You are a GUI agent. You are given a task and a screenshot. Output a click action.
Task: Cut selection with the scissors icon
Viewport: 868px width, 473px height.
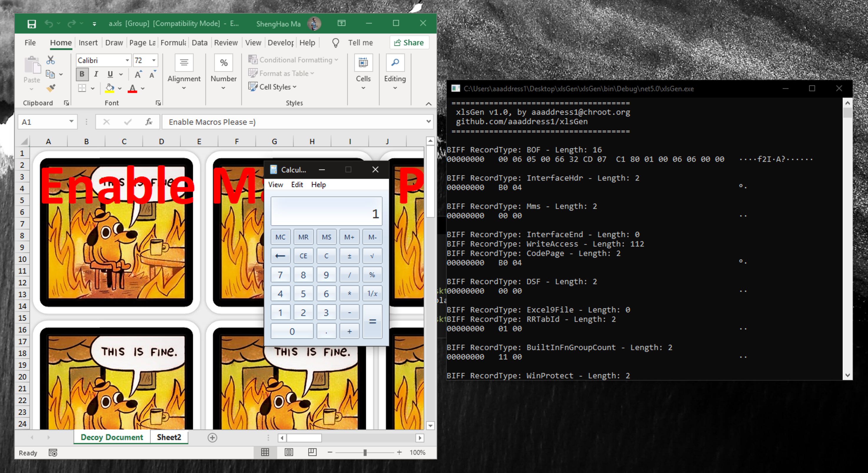[51, 60]
